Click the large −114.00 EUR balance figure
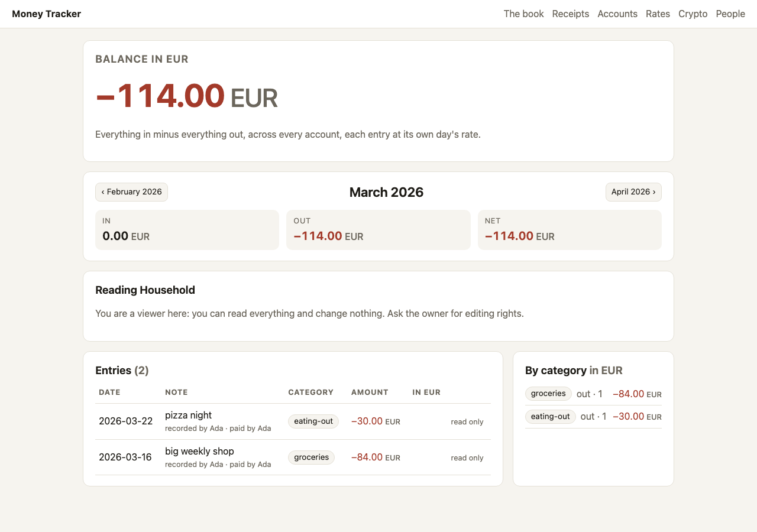 click(x=186, y=96)
